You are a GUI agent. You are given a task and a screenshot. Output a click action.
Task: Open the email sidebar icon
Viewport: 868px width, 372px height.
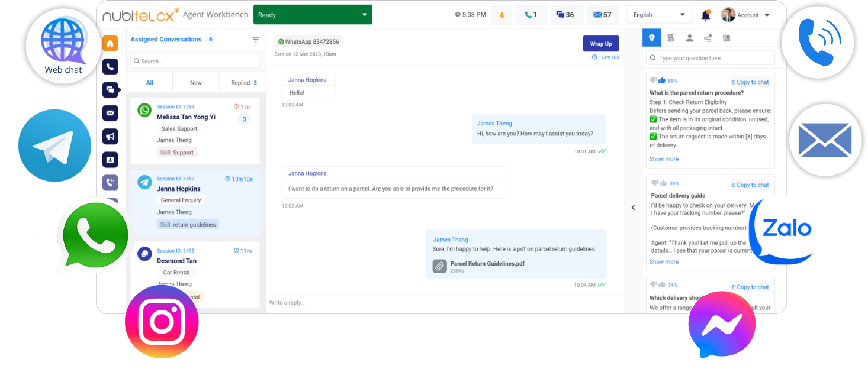click(x=110, y=113)
